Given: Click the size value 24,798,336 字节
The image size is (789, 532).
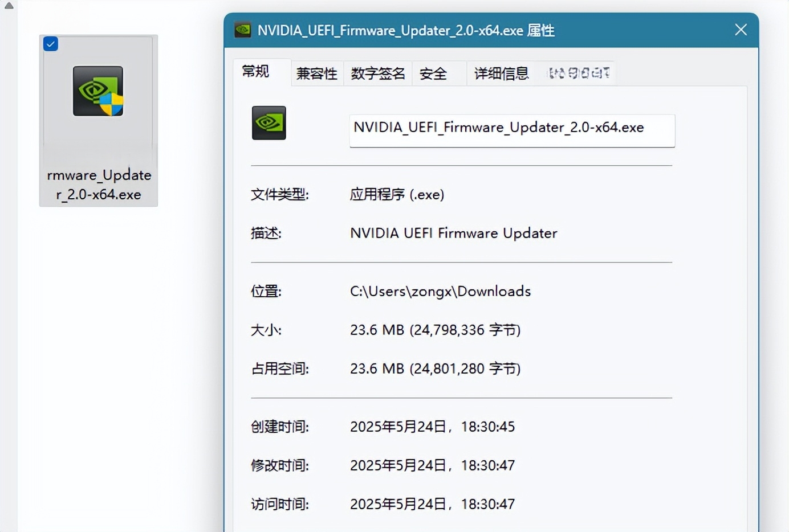Looking at the screenshot, I should tap(435, 330).
